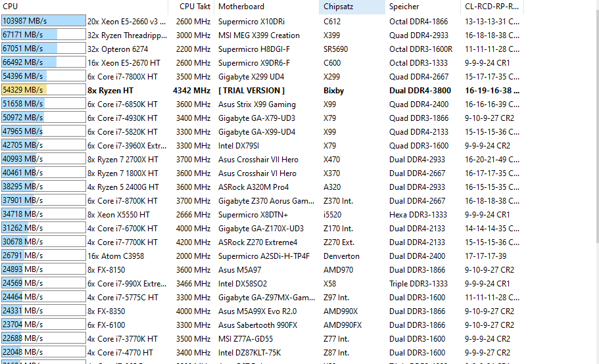Click the Gigabyte GA-Z170X-UD3 cell
Screen dimensions: 599x364
click(261, 228)
